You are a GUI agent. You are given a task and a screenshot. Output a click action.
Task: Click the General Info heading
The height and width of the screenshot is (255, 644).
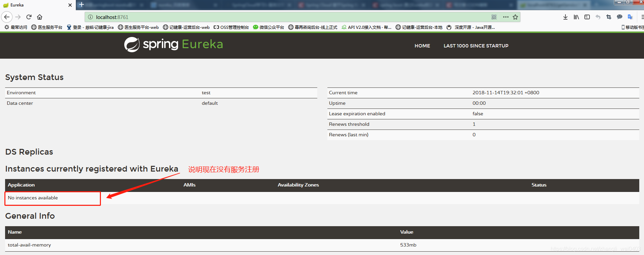coord(30,216)
